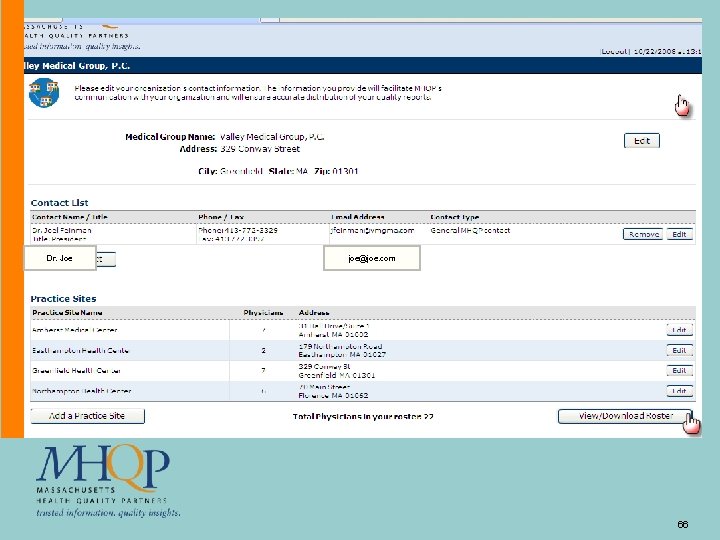Image resolution: width=720 pixels, height=540 pixels.
Task: Open View/Download Roster
Action: pos(625,416)
